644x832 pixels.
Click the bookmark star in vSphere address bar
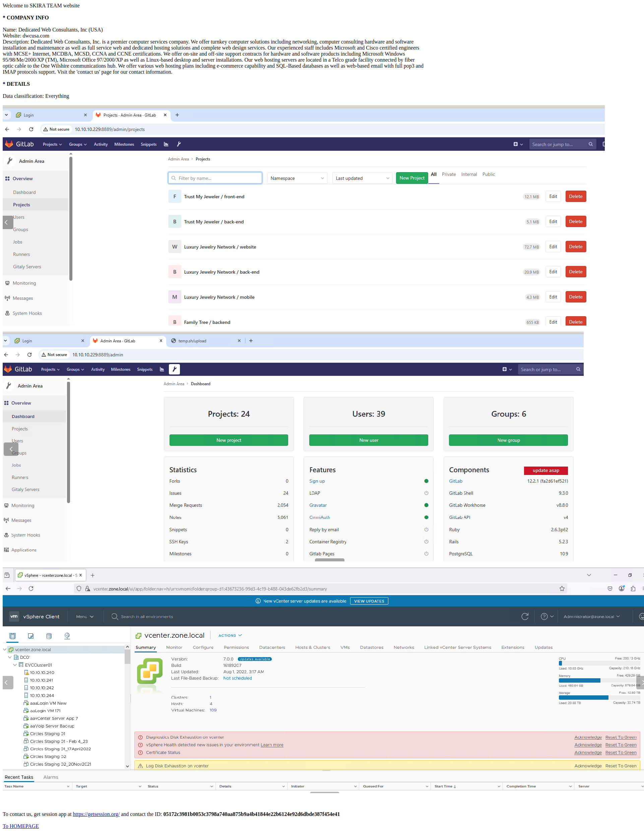562,588
